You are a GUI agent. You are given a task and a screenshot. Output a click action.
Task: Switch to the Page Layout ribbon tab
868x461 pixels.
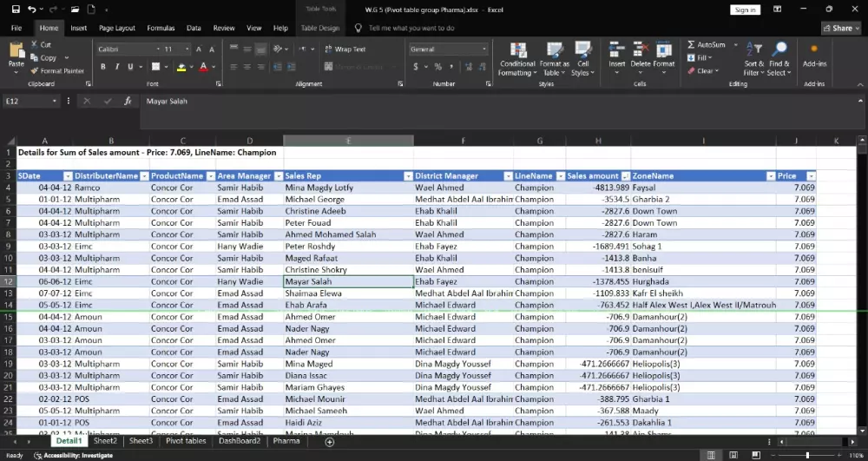[117, 28]
